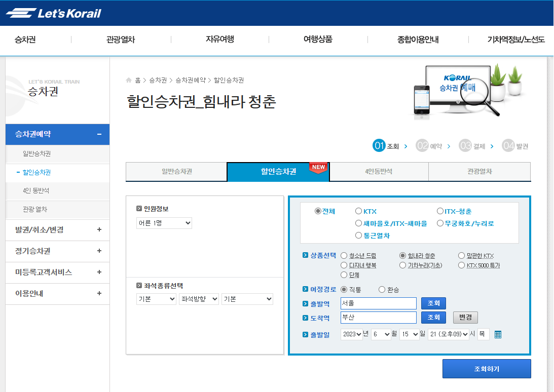
Task: Click the blue arrow icon beside 상품선택
Action: click(306, 256)
